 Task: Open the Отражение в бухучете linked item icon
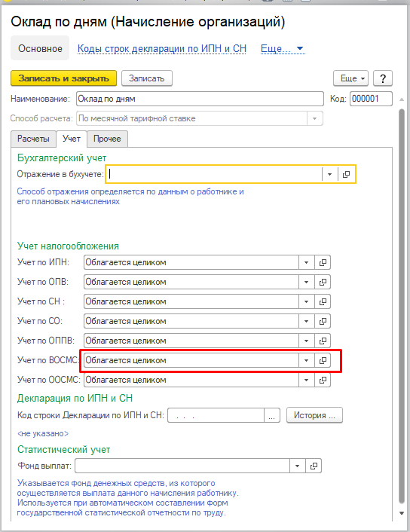[x=347, y=174]
